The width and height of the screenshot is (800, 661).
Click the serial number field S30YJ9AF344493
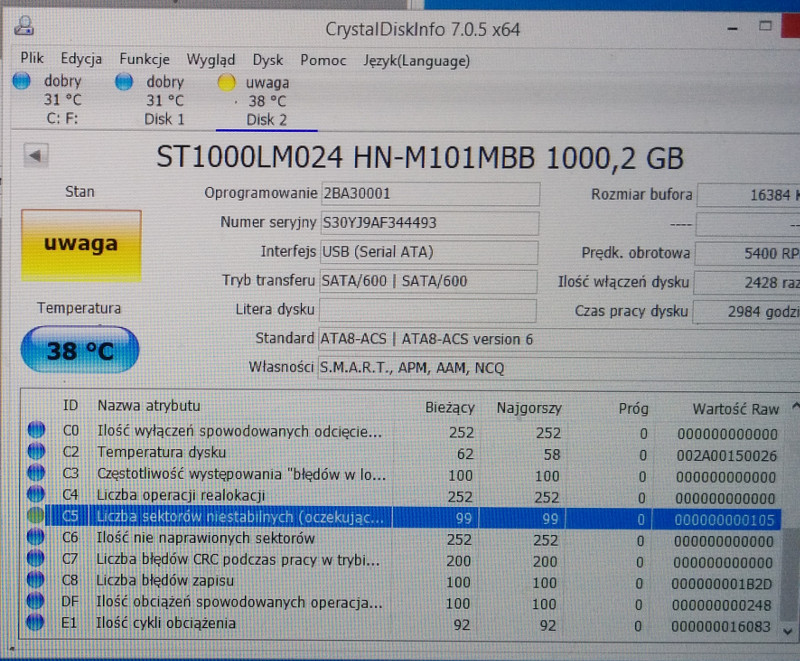pyautogui.click(x=430, y=223)
